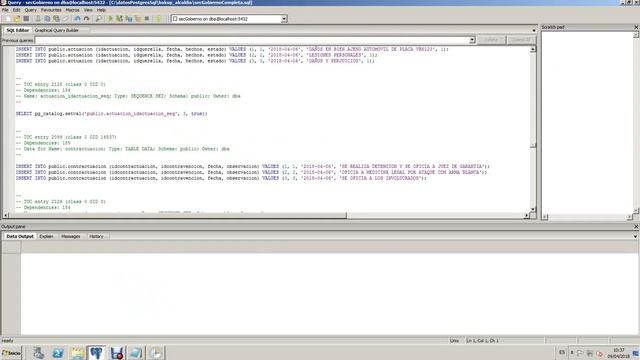
Task: Click the Save file toolbar icon
Action: tap(26, 19)
